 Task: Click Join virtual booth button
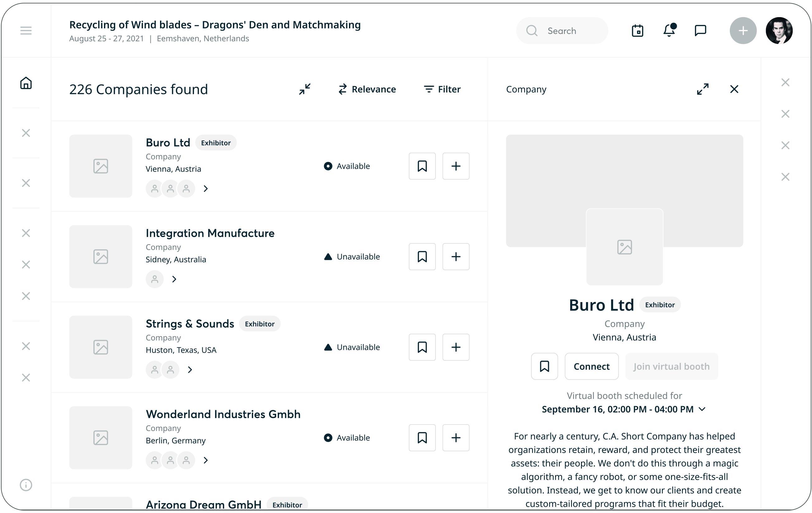click(671, 366)
